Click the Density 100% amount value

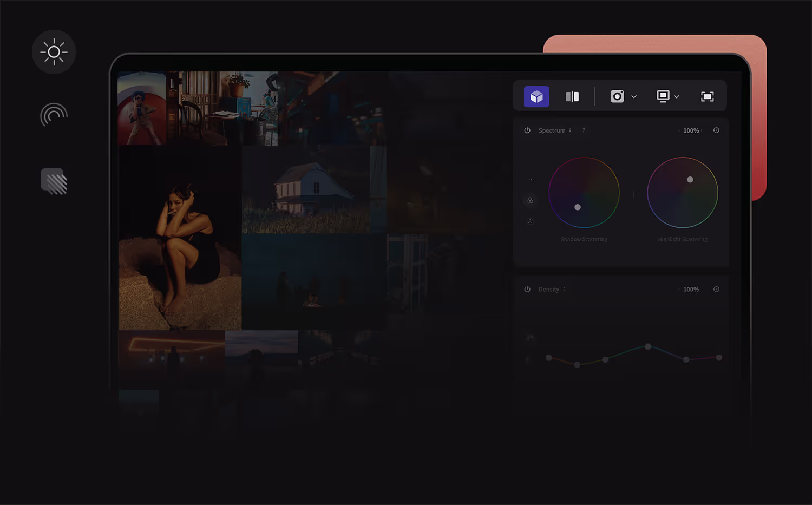(691, 290)
